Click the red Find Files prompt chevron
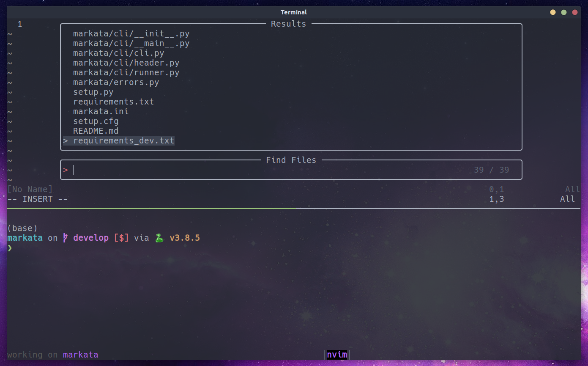 tap(66, 170)
